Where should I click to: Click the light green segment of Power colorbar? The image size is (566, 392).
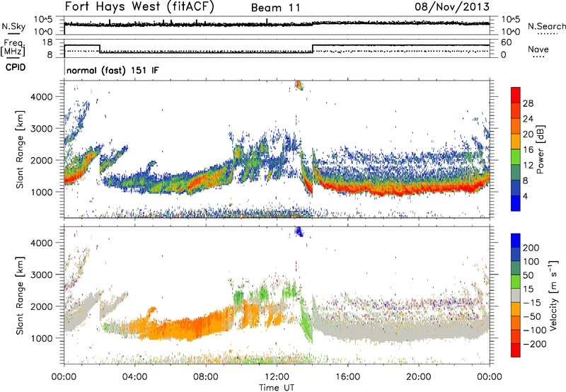[x=516, y=157]
